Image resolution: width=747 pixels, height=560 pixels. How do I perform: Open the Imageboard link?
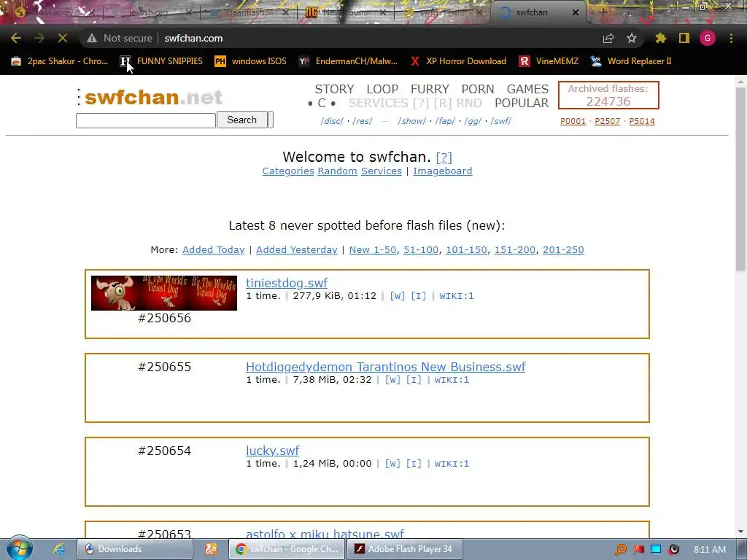[x=443, y=171]
